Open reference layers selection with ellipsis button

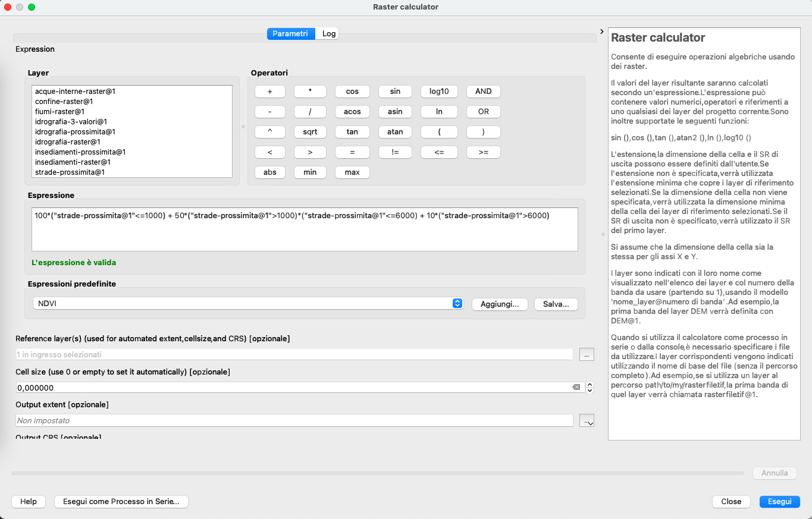[587, 355]
